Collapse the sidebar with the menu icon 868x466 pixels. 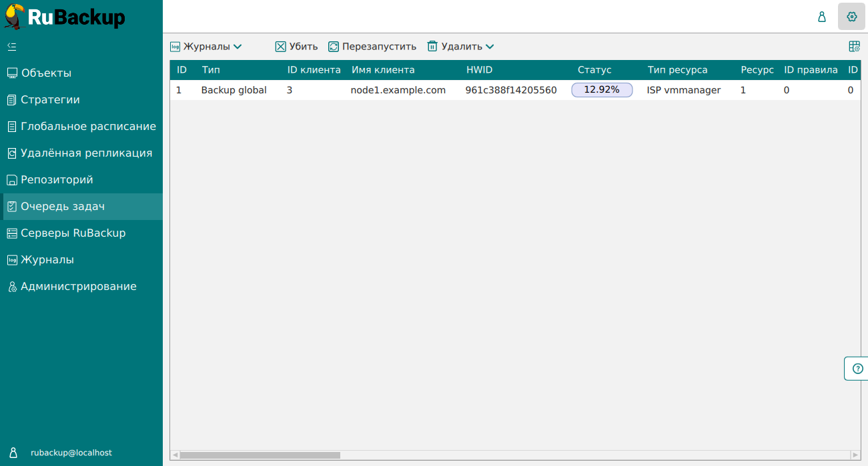click(11, 47)
